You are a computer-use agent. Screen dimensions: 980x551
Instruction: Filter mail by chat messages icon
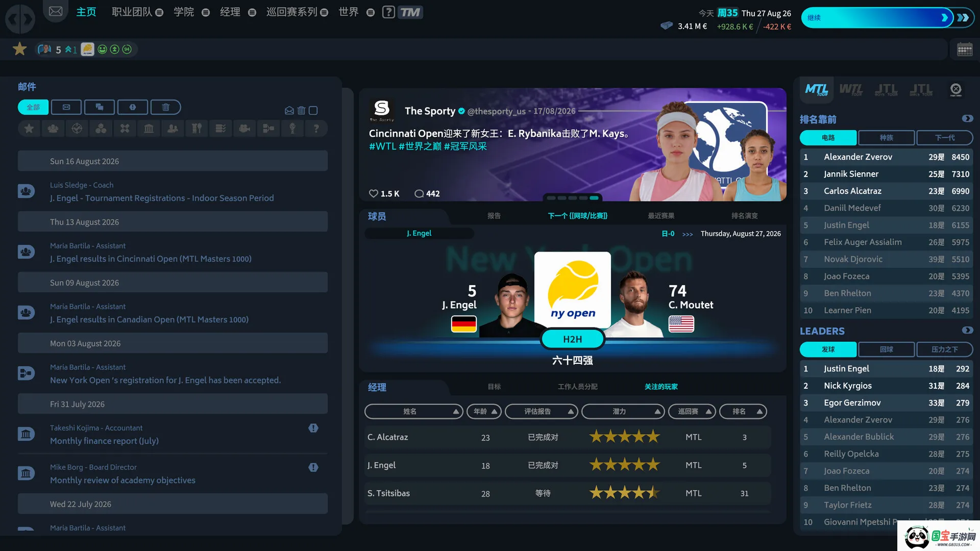[100, 107]
